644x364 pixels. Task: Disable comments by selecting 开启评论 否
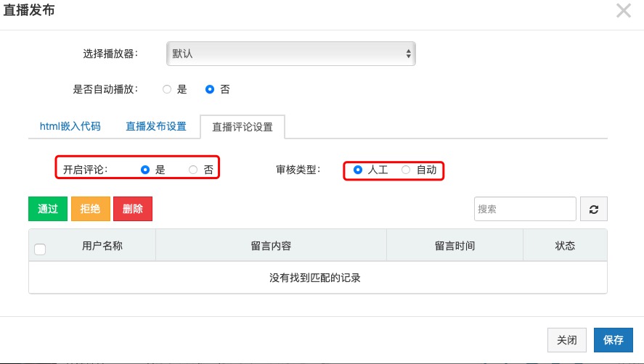point(193,170)
